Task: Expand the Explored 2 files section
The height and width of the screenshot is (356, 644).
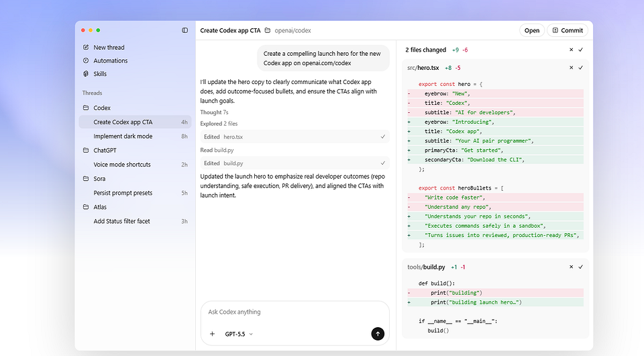Action: 219,124
